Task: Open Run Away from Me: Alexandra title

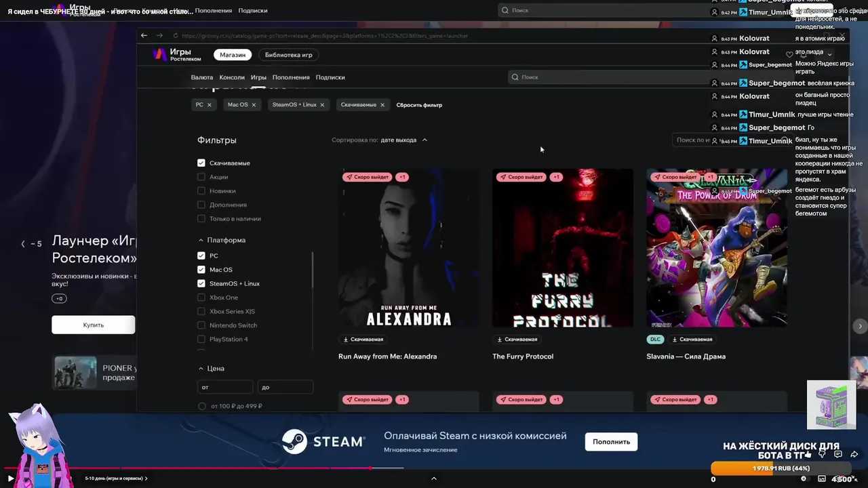Action: pyautogui.click(x=387, y=357)
